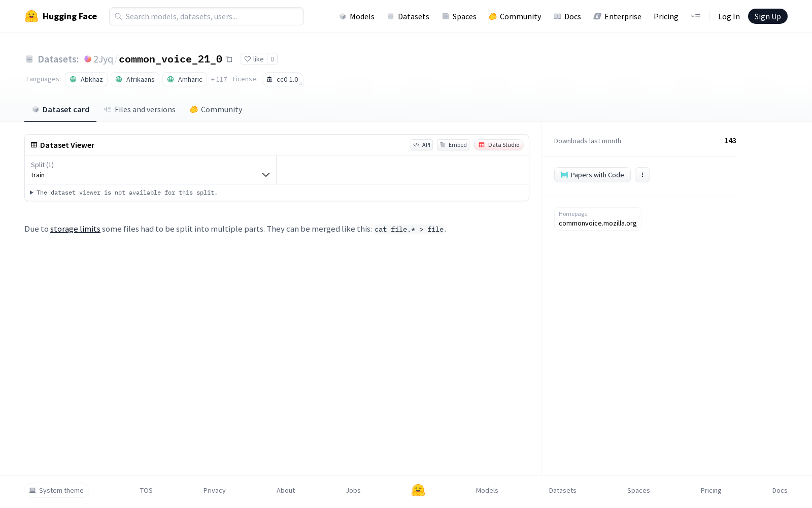Expand the train split dropdown
Viewport: 812px width, 508px height.
(x=151, y=170)
